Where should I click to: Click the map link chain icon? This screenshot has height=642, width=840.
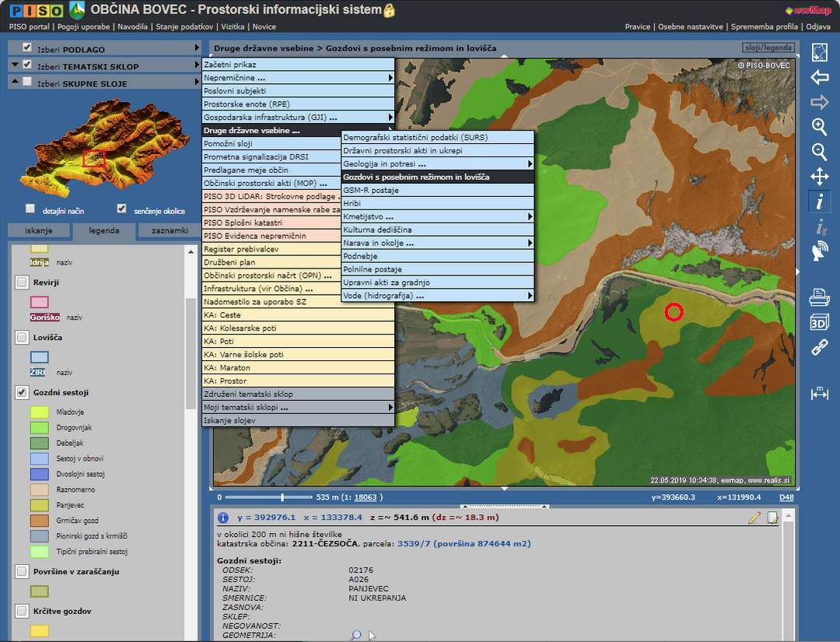[819, 347]
